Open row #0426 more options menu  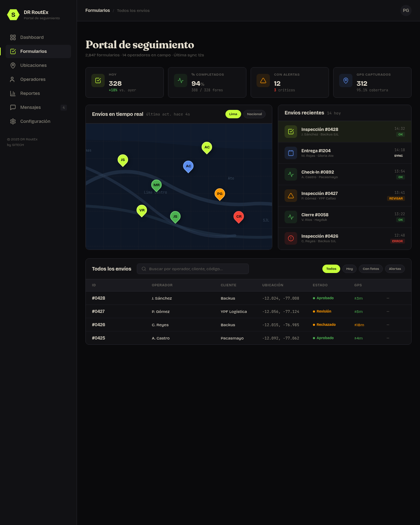click(x=388, y=325)
